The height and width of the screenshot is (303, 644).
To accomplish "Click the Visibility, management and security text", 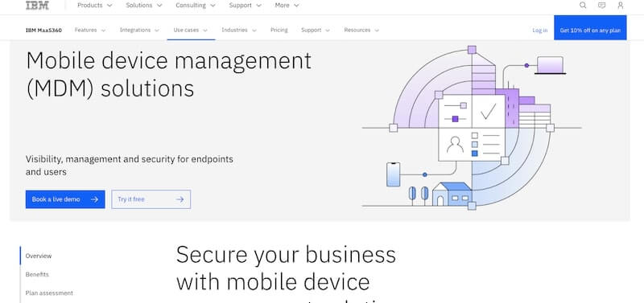I will [130, 166].
